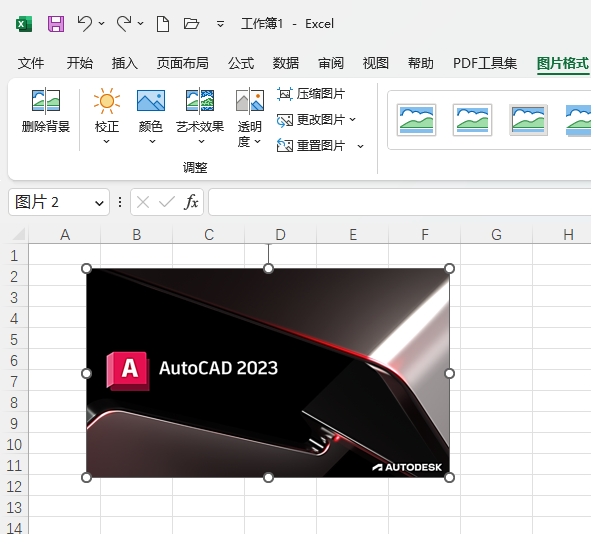The height and width of the screenshot is (534, 591).
Task: Click 重置图片 reset picture
Action: 311,145
